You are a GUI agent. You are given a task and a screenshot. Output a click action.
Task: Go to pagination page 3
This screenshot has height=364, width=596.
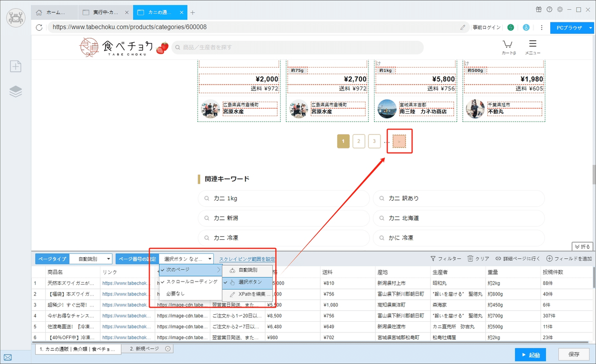pyautogui.click(x=374, y=142)
